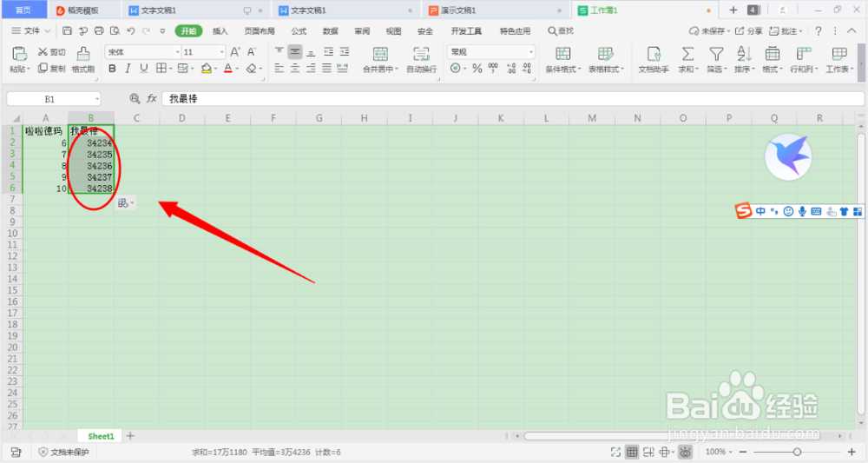The height and width of the screenshot is (463, 868).
Task: Open the 开发工具 ribbon tab
Action: (x=466, y=31)
